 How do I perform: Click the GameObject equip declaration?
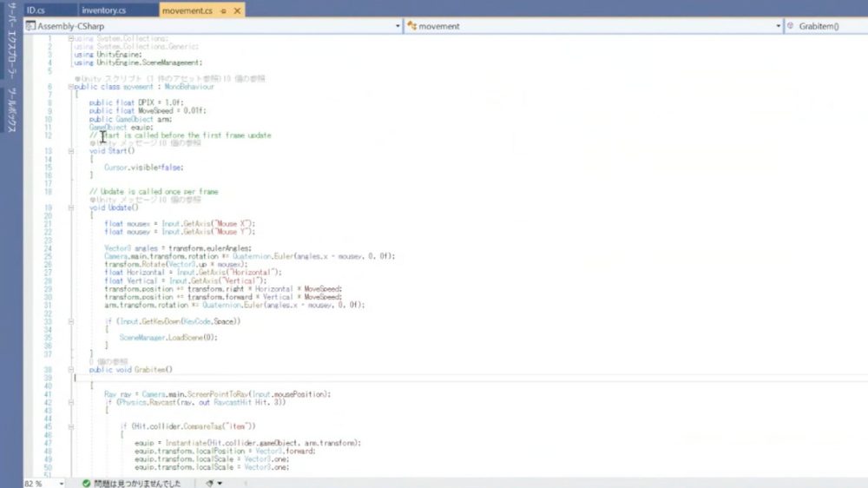pyautogui.click(x=122, y=127)
